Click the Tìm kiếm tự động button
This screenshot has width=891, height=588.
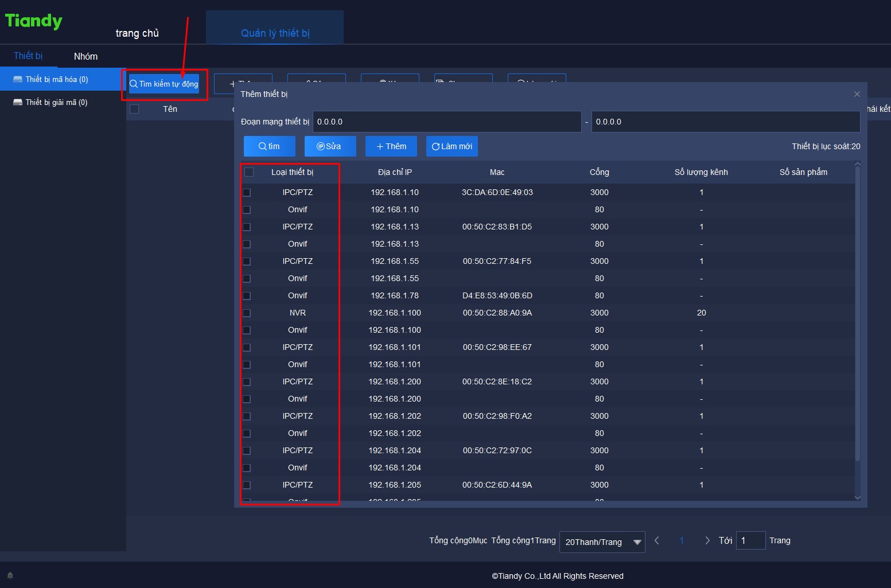tap(164, 84)
